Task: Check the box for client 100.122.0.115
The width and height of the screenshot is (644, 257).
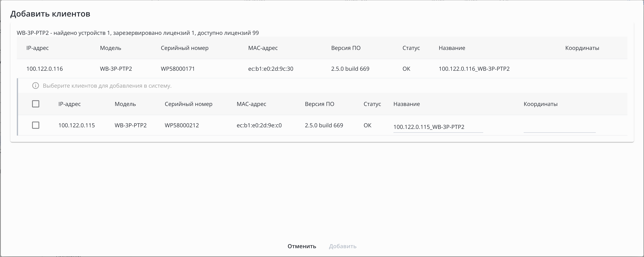Action: (36, 125)
